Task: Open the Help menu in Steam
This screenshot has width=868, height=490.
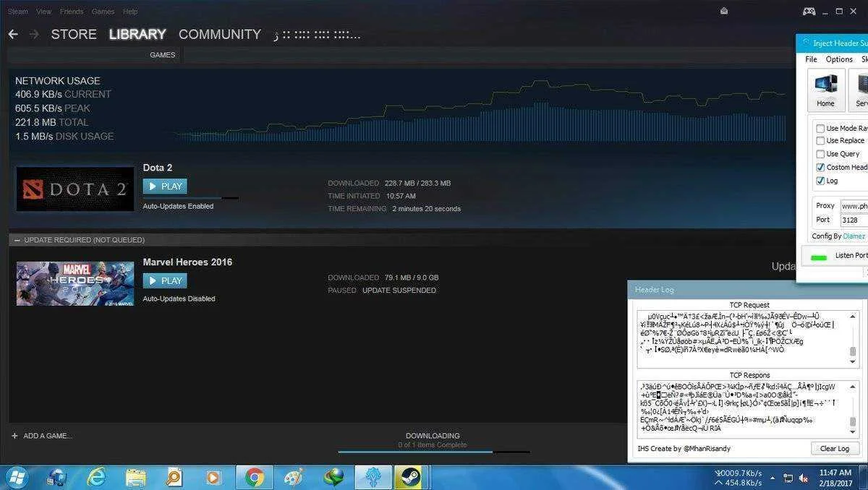Action: click(130, 12)
